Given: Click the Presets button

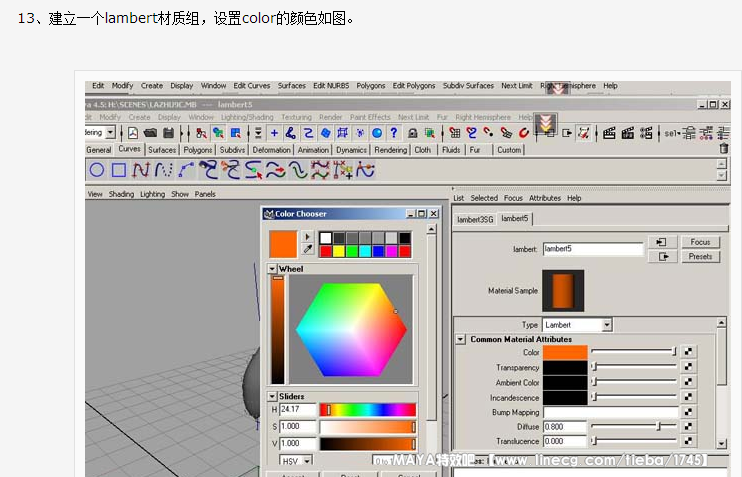Looking at the screenshot, I should pos(700,257).
